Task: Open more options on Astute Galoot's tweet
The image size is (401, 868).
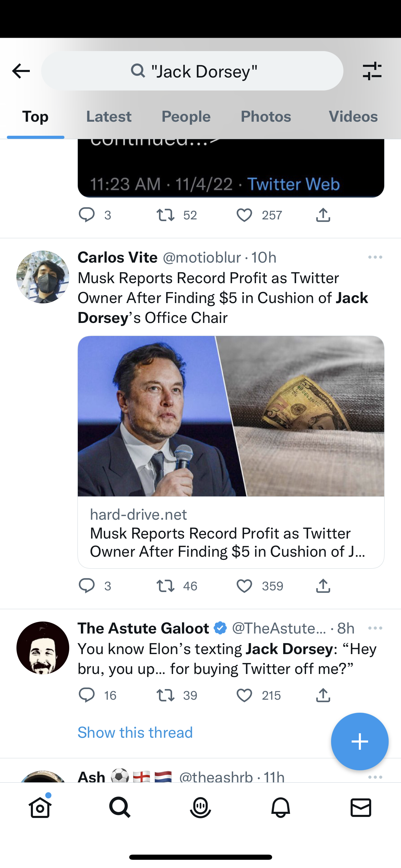Action: click(375, 628)
